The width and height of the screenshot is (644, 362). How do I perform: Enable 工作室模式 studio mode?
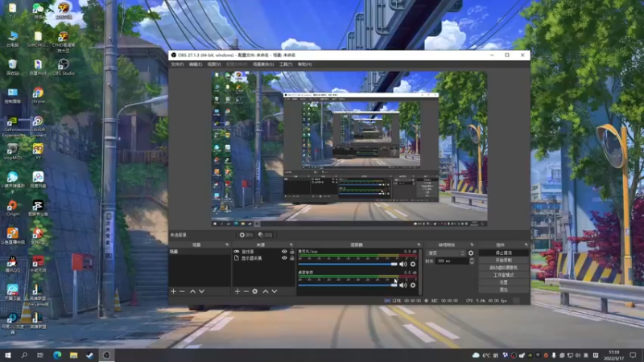pyautogui.click(x=504, y=275)
